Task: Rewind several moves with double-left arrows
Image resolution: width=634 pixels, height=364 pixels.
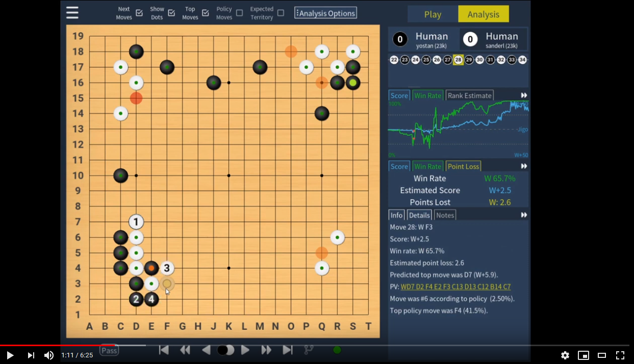Action: (x=185, y=350)
